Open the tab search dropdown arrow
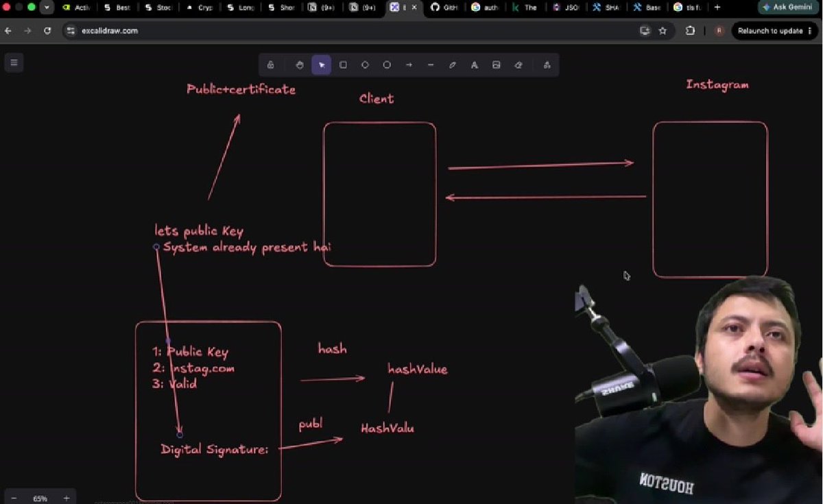 pos(47,8)
